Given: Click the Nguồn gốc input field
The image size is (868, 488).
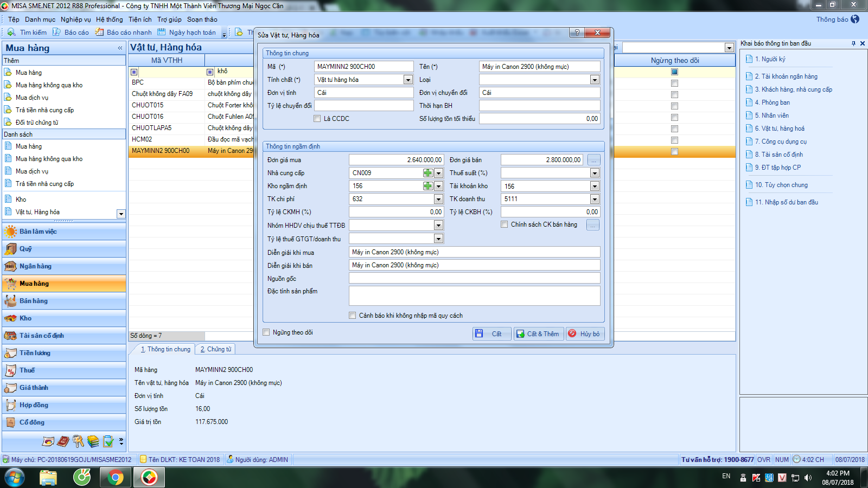Looking at the screenshot, I should point(475,278).
